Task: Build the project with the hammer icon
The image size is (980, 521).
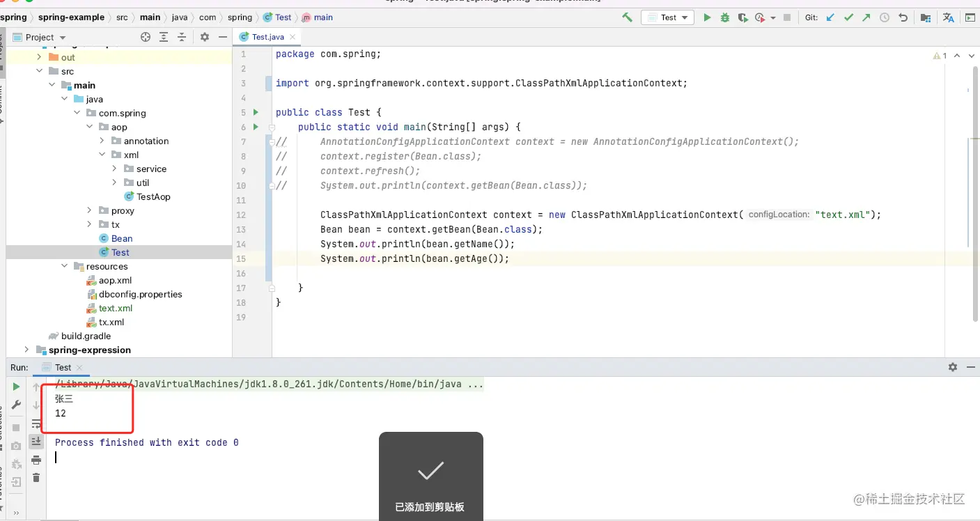Action: [x=628, y=17]
